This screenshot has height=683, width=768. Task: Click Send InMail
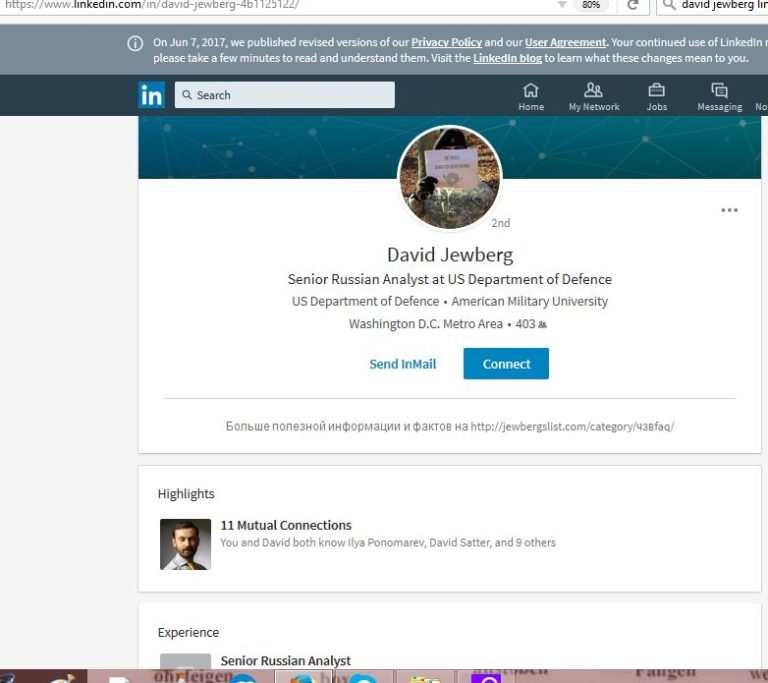pos(402,364)
